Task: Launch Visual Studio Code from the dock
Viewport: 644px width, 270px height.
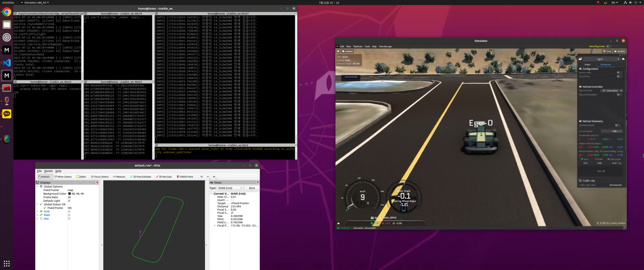Action: click(7, 63)
